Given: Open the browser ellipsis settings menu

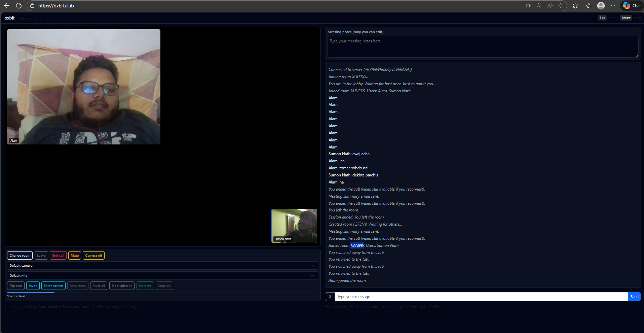Looking at the screenshot, I should (x=613, y=6).
